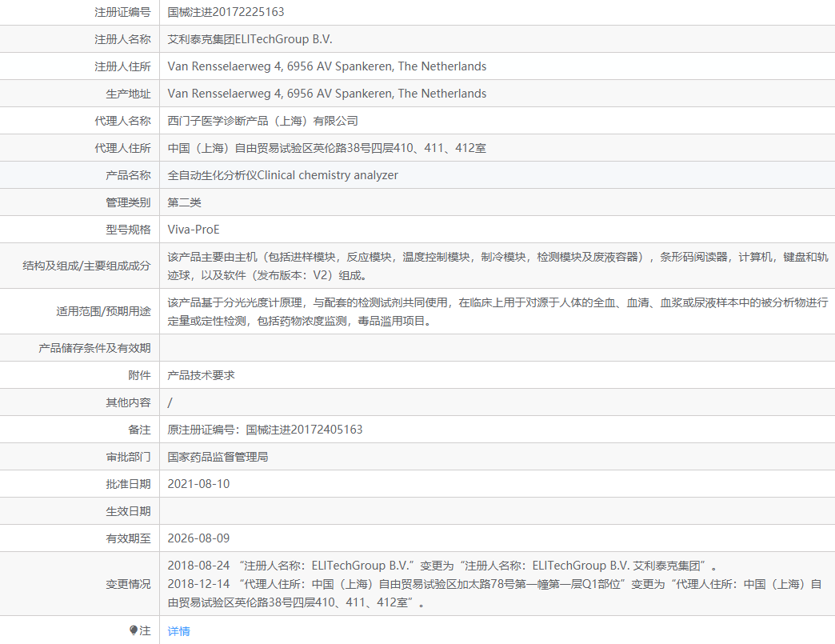Click the 有效期至 row label
Viewport: 835px width, 644px height.
[128, 538]
